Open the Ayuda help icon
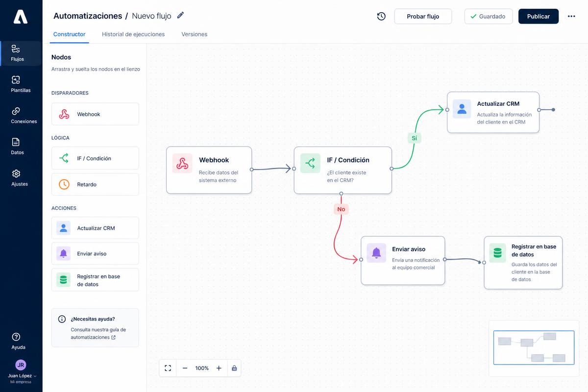Screen dimensions: 588x392 [18, 341]
